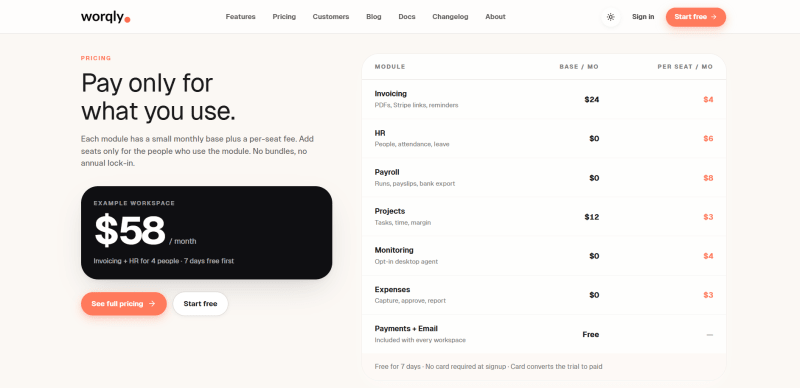This screenshot has height=388, width=800.
Task: Click the orange Start free button in header
Action: pos(695,17)
